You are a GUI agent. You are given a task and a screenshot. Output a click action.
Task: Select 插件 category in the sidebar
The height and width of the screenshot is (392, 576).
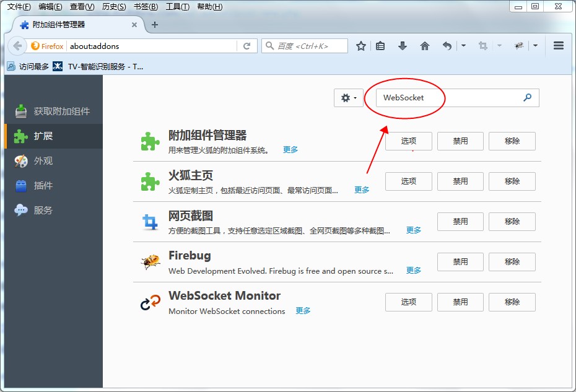coord(54,186)
